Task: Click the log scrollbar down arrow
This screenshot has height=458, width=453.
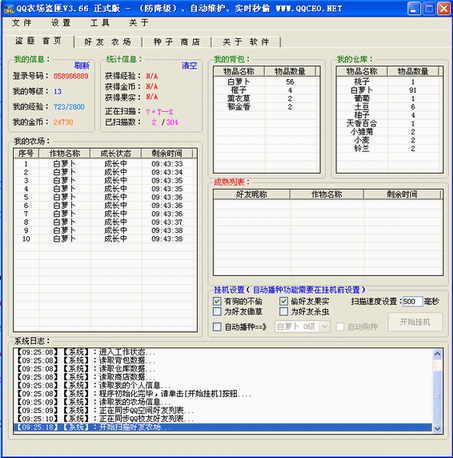Action: coord(437,429)
